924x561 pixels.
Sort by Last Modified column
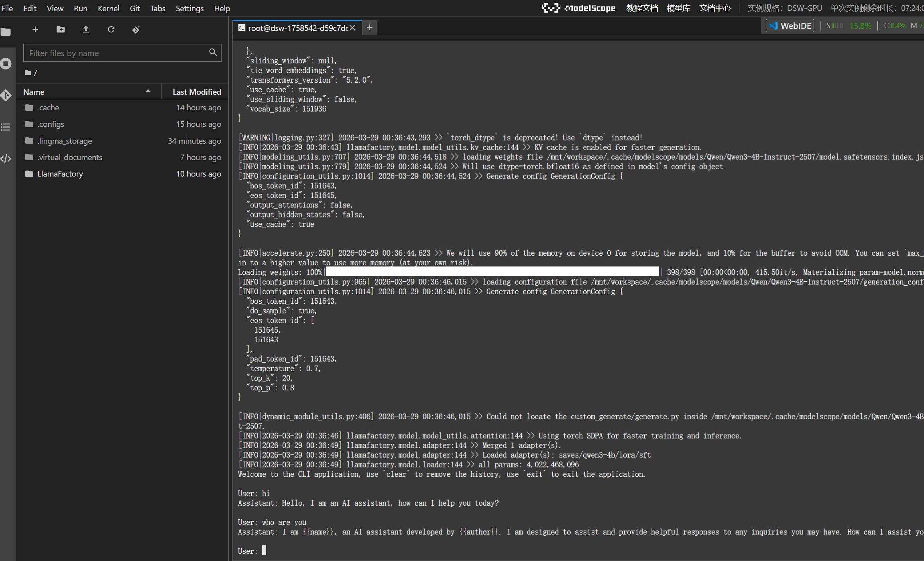(197, 92)
